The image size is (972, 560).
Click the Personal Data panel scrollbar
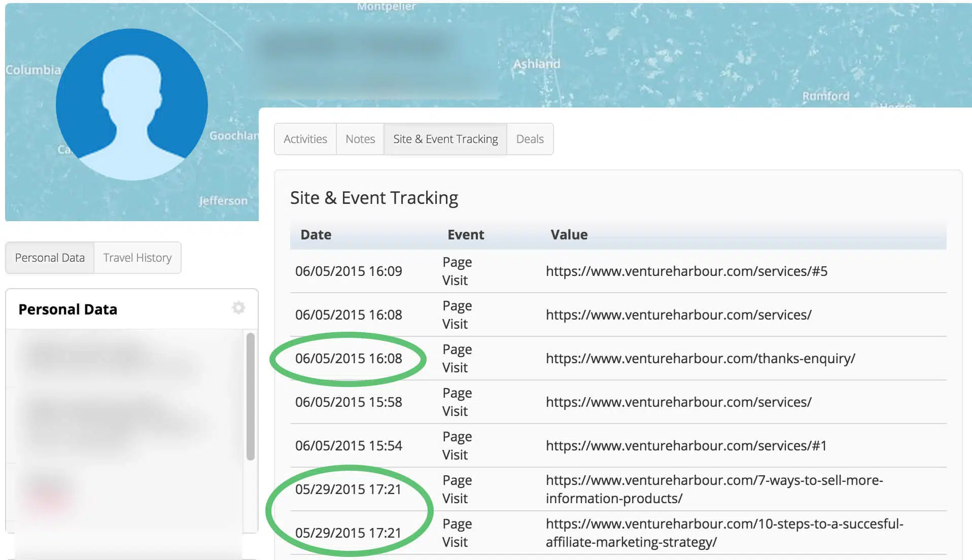250,397
